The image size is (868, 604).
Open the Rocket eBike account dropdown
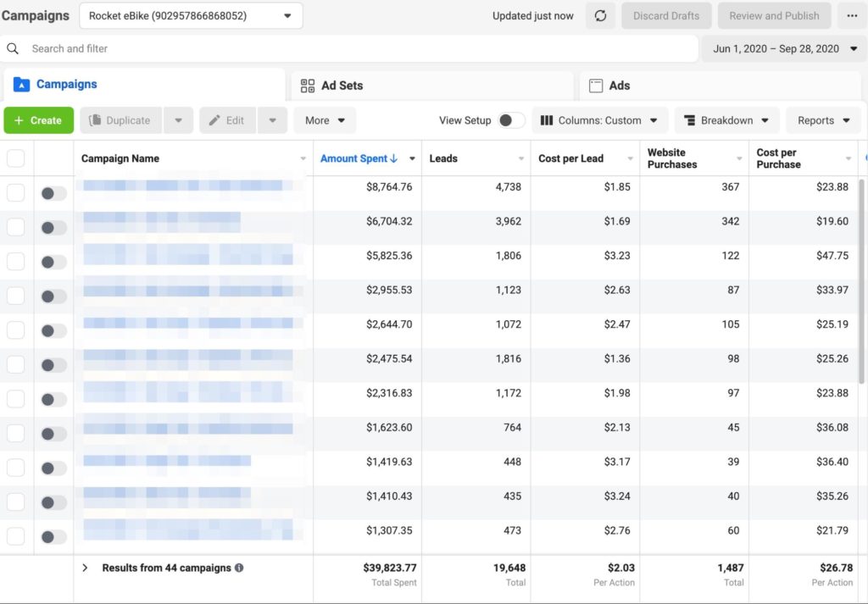pyautogui.click(x=191, y=16)
